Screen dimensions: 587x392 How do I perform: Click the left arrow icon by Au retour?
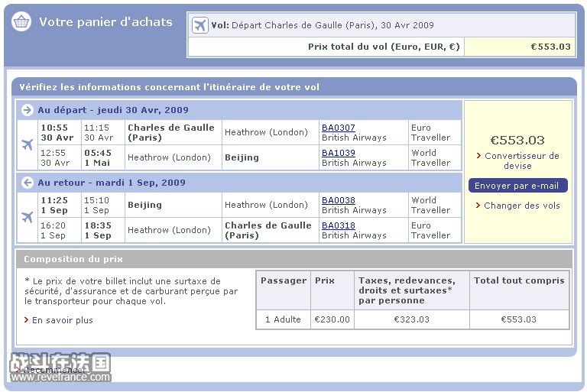(x=27, y=183)
